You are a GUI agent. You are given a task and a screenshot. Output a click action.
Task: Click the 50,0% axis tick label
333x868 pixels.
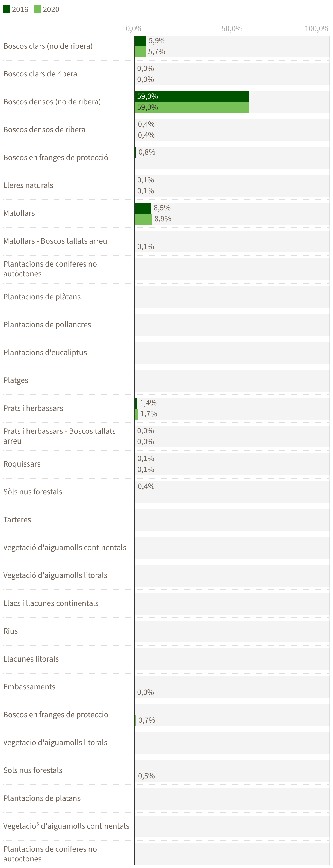pyautogui.click(x=232, y=29)
